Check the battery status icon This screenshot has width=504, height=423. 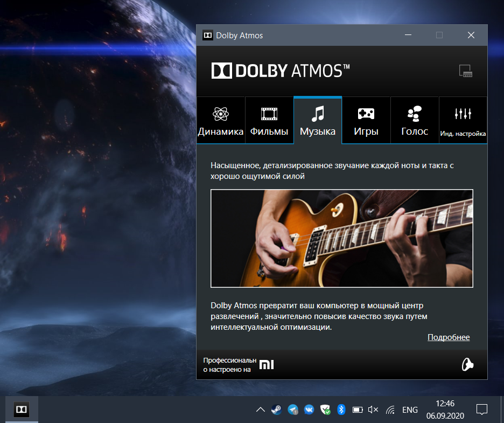coord(358,410)
